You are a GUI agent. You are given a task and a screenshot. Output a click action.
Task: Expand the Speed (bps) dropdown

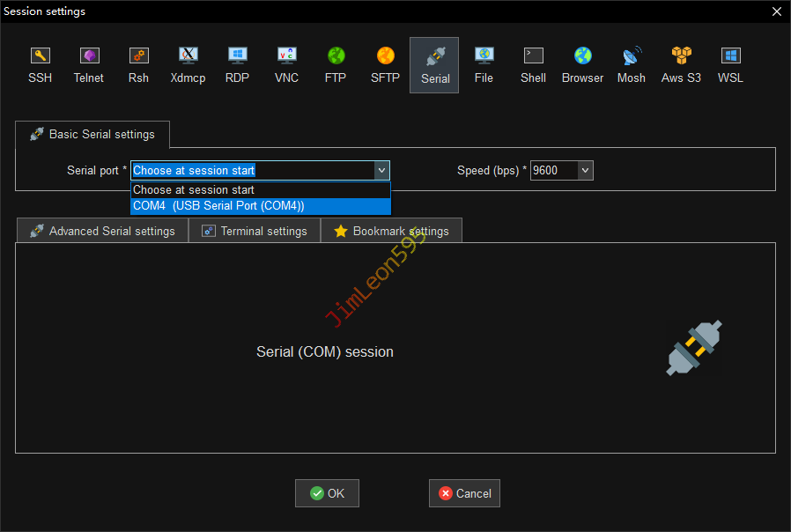click(585, 171)
